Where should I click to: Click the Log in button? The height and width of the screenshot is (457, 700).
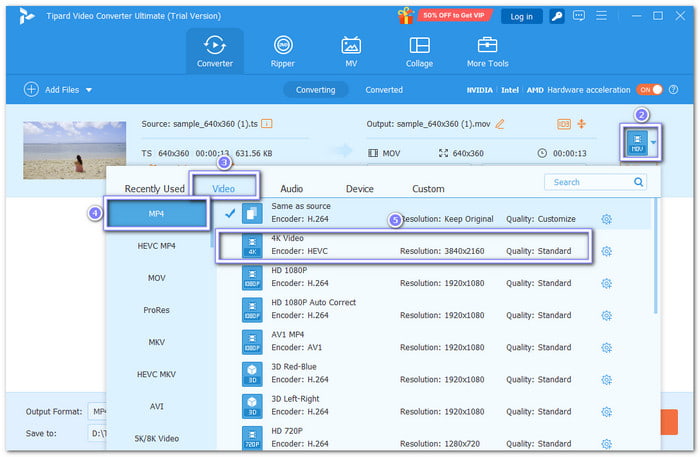(521, 16)
